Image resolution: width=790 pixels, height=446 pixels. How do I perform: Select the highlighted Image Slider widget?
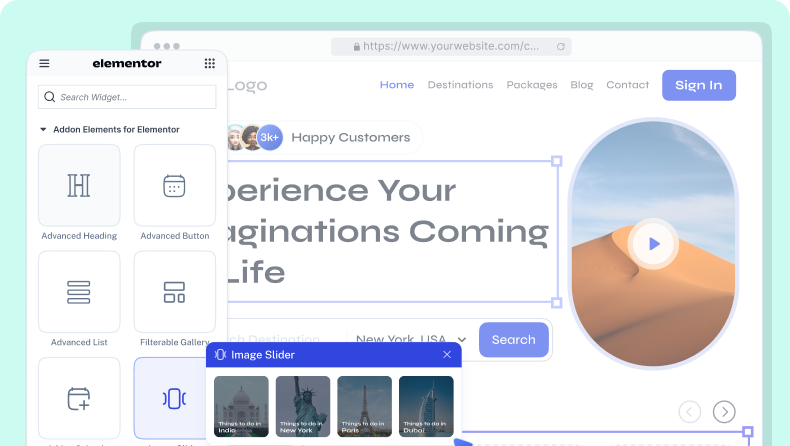click(x=175, y=398)
